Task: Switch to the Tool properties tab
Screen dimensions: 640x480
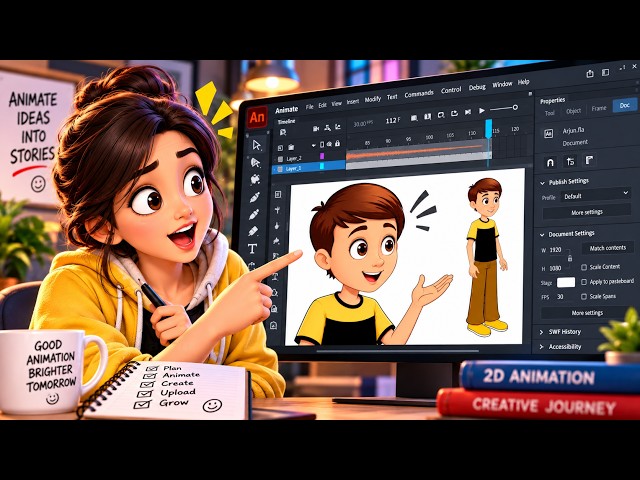Action: click(550, 113)
